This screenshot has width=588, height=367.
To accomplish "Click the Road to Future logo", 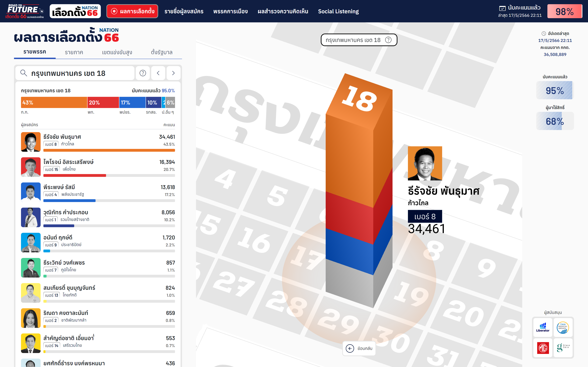I will coord(24,11).
